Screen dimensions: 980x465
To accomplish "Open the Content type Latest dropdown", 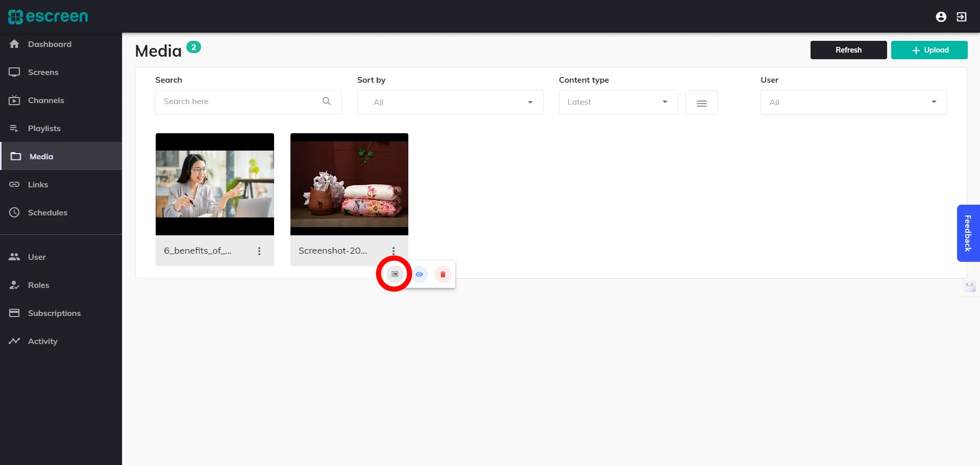I will pos(619,102).
